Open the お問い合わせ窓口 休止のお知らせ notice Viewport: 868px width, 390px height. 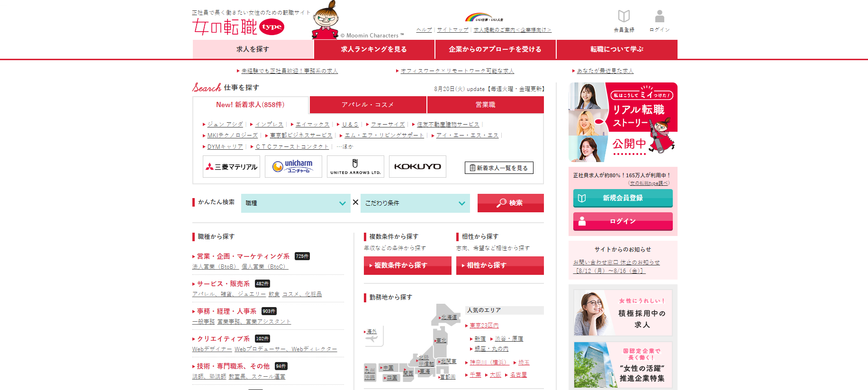(x=616, y=267)
